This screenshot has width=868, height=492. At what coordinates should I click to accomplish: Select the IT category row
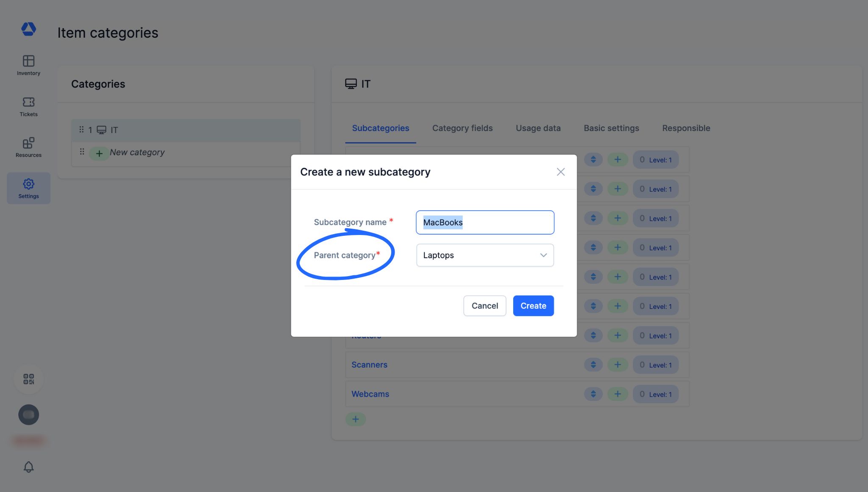tap(186, 130)
